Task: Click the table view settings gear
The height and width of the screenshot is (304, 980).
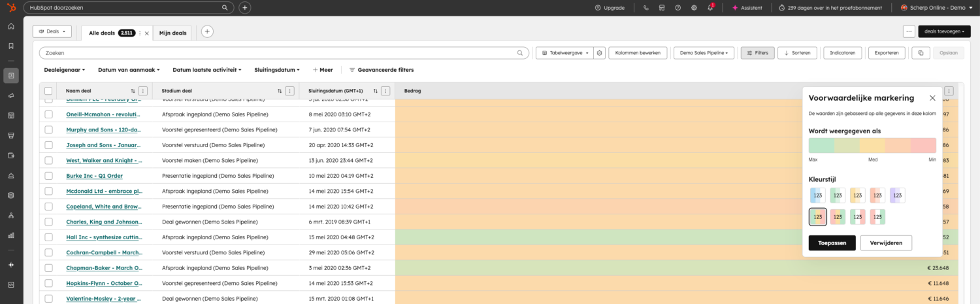Action: click(x=599, y=53)
